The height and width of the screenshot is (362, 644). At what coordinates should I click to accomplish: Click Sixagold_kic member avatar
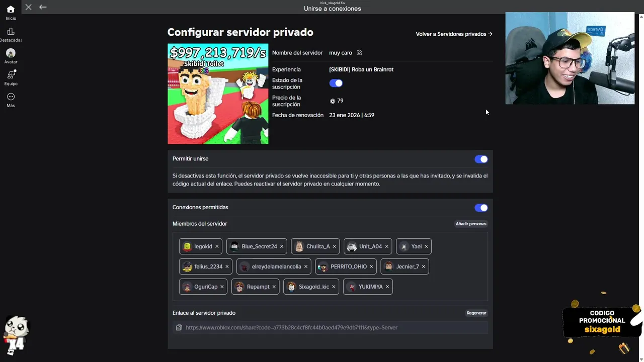(291, 287)
